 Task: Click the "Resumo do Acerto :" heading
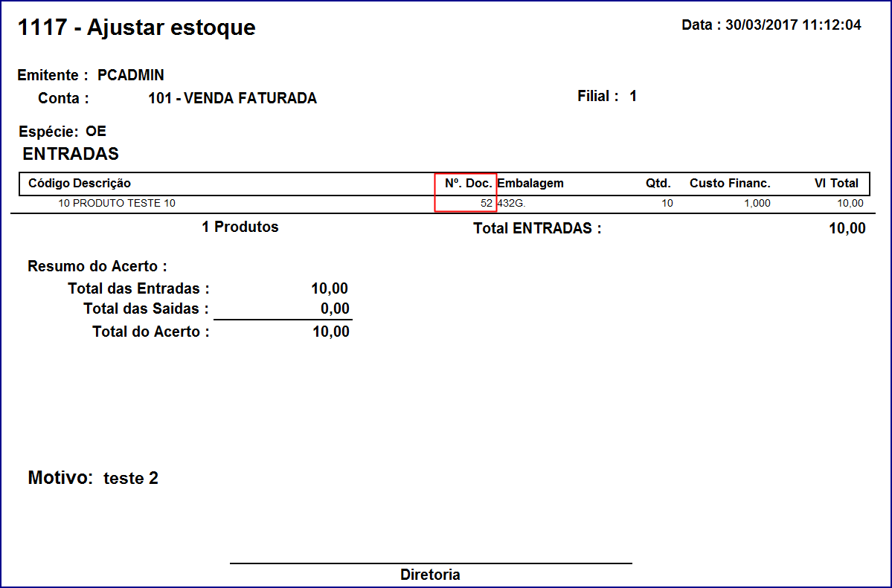97,266
